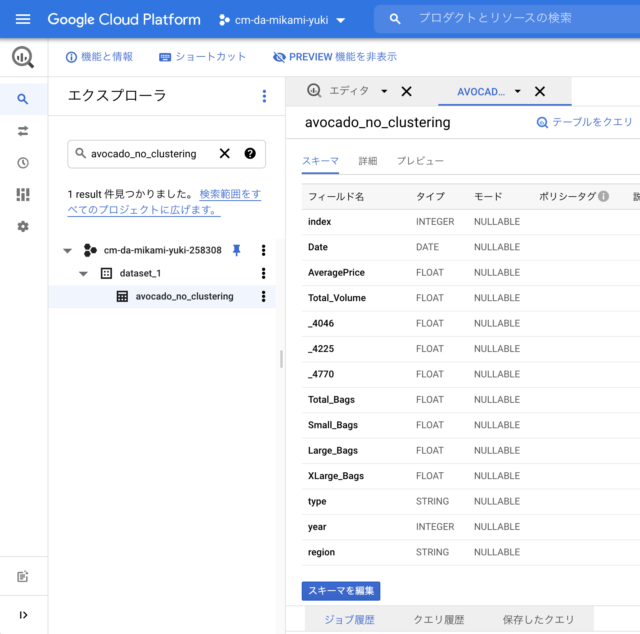Screen dimensions: 640x634
Task: Open the ジョブ履歴 tab
Action: 349,620
